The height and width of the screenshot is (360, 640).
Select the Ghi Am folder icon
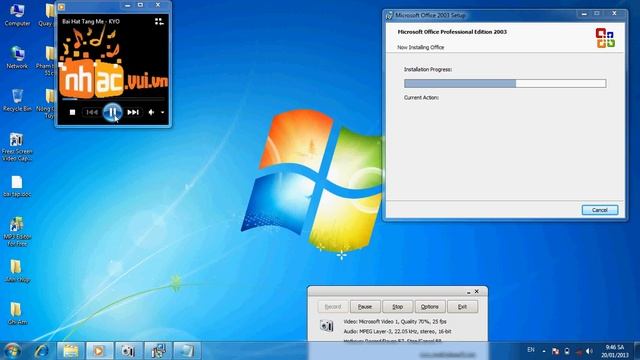(17, 313)
